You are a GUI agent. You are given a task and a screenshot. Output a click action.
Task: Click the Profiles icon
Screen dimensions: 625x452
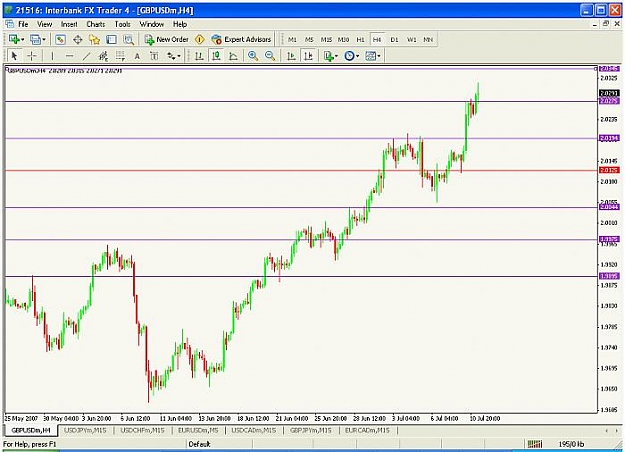(35, 39)
